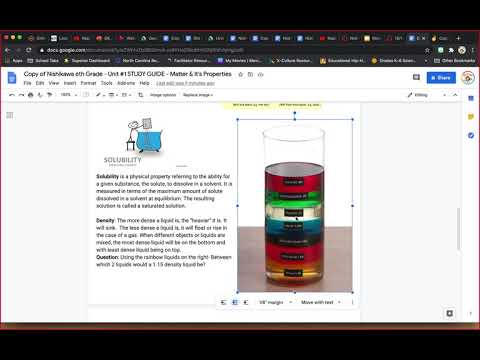This screenshot has width=480, height=360.
Task: Open comment history icon
Action: 416,77
